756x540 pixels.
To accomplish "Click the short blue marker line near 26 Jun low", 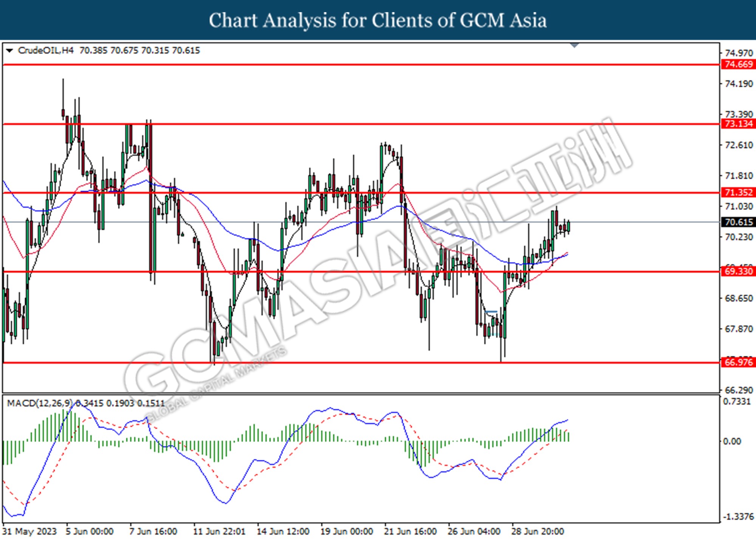I will [x=491, y=312].
